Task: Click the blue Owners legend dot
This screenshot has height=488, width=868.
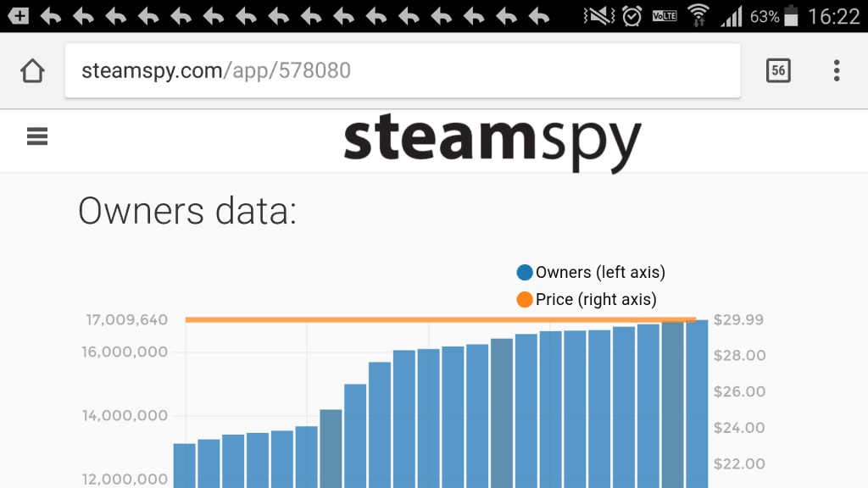Action: pyautogui.click(x=525, y=272)
